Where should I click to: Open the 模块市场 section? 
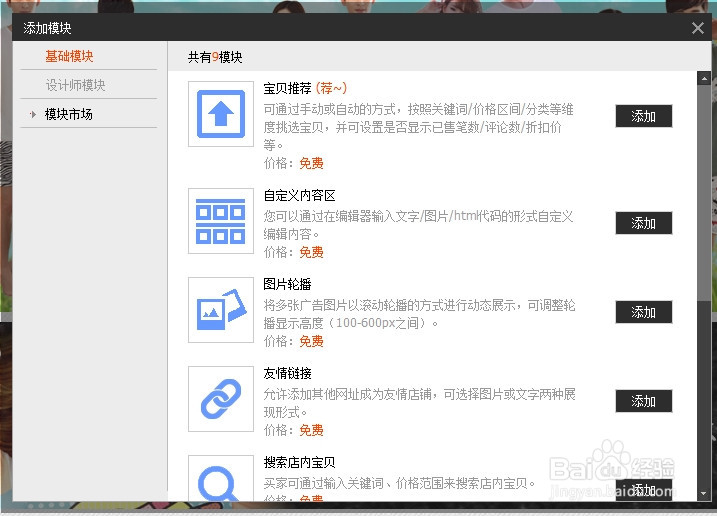pos(69,114)
